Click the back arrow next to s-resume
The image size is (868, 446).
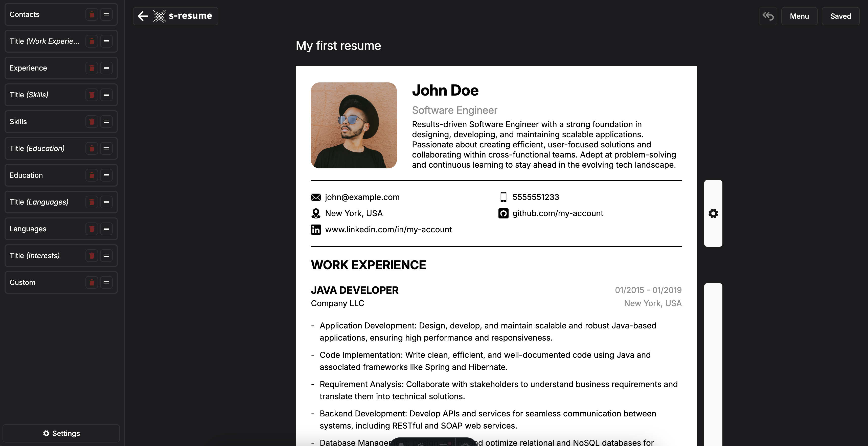pos(143,16)
